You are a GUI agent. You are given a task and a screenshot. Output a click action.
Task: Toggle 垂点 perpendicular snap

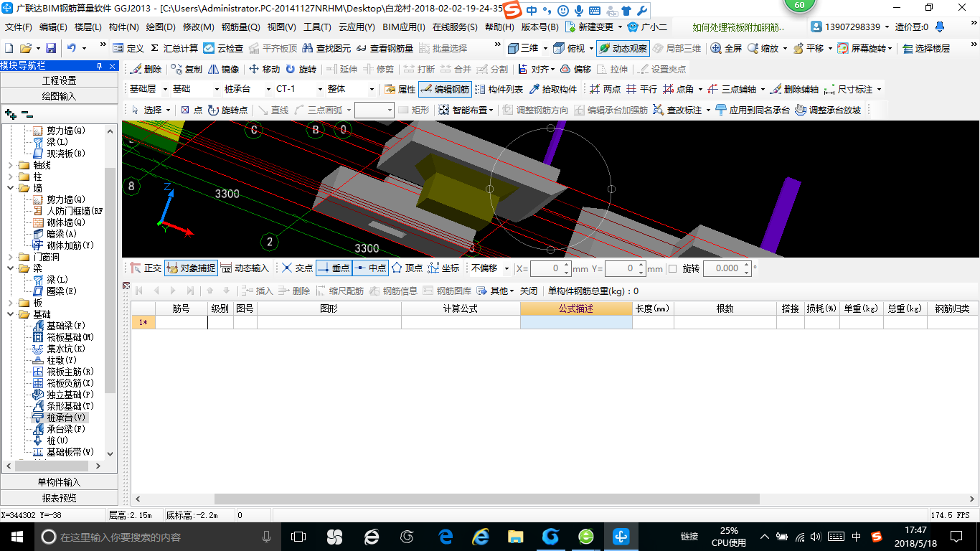coord(334,268)
